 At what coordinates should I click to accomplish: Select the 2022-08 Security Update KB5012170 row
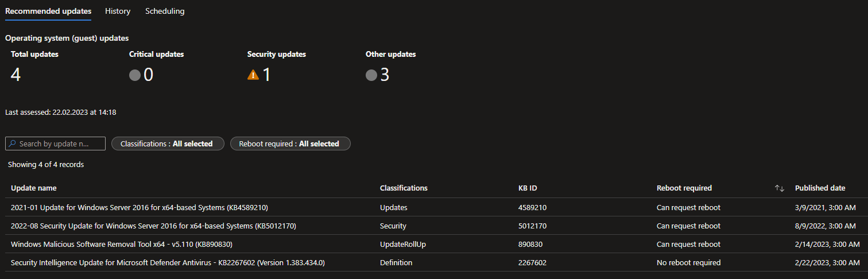click(x=153, y=226)
